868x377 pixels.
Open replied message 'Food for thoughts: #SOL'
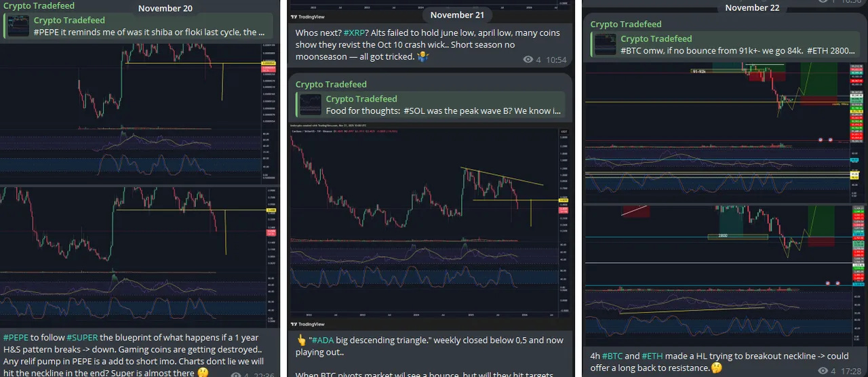pyautogui.click(x=431, y=104)
